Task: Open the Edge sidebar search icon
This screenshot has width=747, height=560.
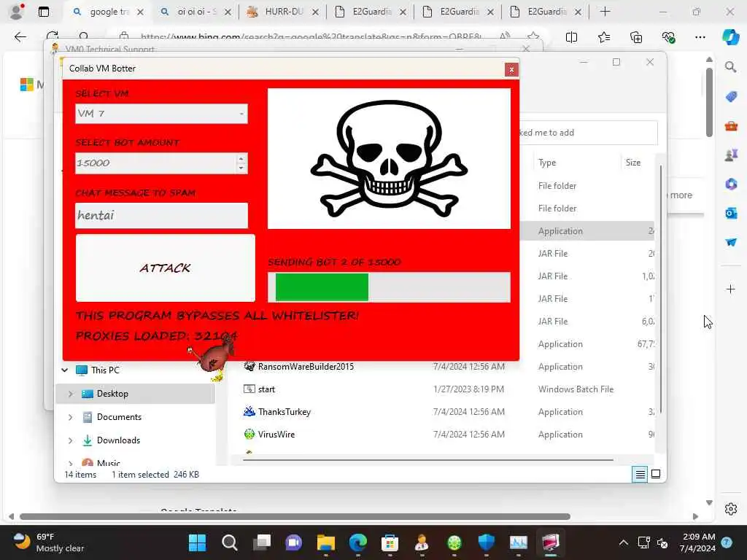Action: [731, 67]
